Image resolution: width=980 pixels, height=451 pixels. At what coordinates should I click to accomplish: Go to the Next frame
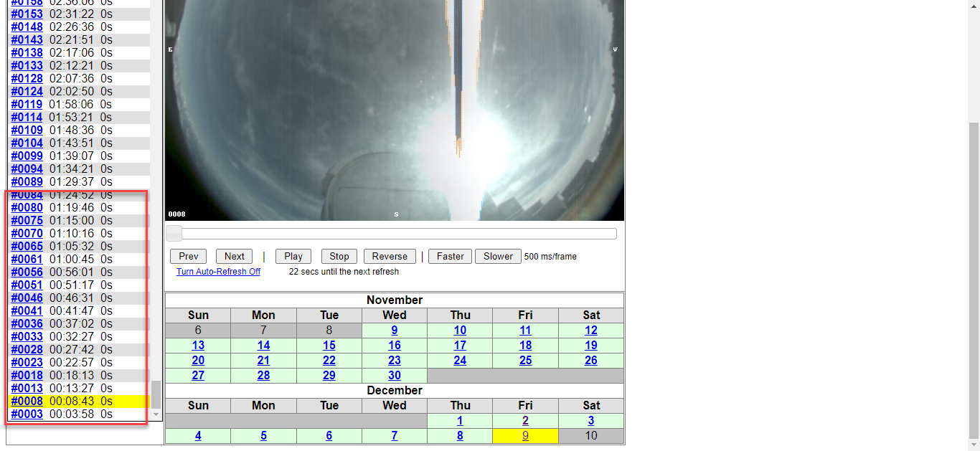click(x=235, y=256)
